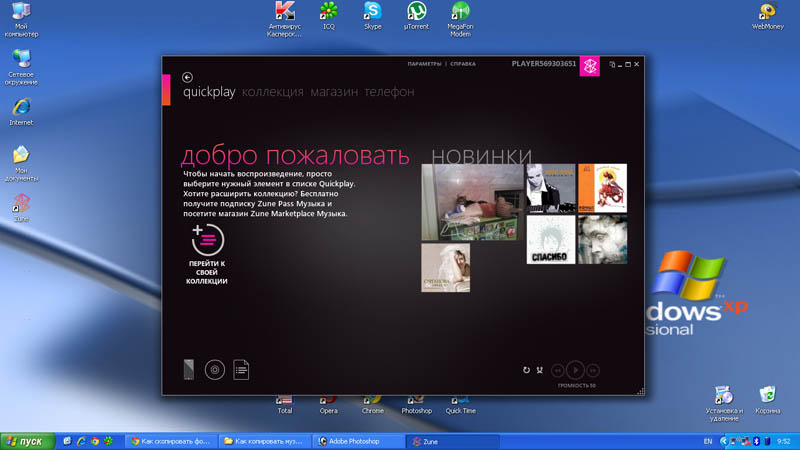Open the Quick Time desktop shortcut

coord(460,406)
